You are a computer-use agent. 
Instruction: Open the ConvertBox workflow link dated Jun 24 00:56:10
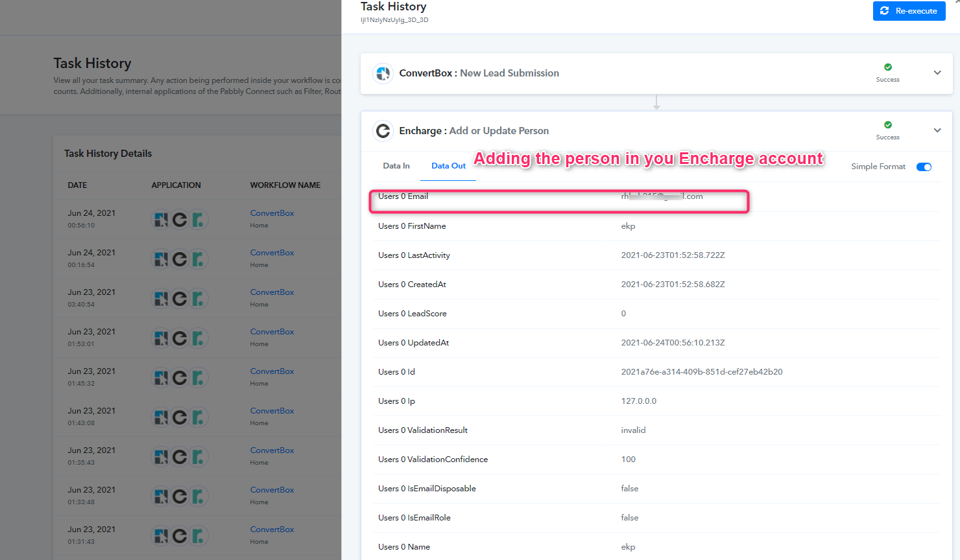pyautogui.click(x=272, y=213)
